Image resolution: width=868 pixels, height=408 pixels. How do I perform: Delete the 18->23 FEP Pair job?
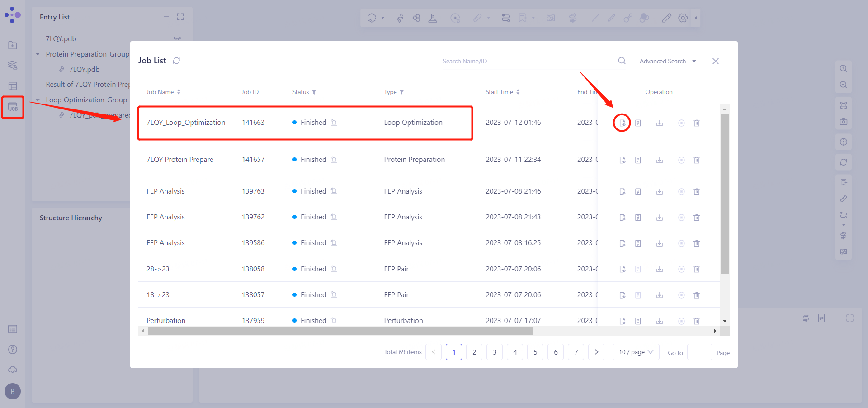tap(697, 295)
